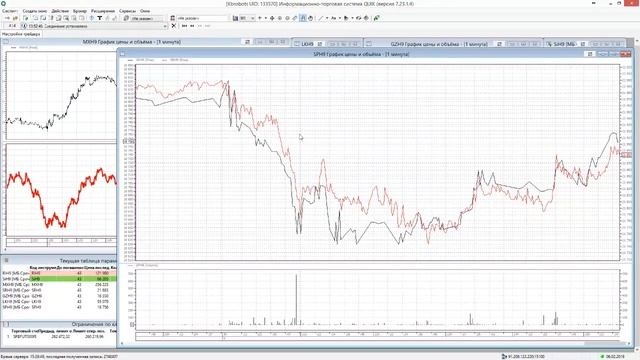Click the zoom-in magnifier icon in chart toolbar

(280, 18)
